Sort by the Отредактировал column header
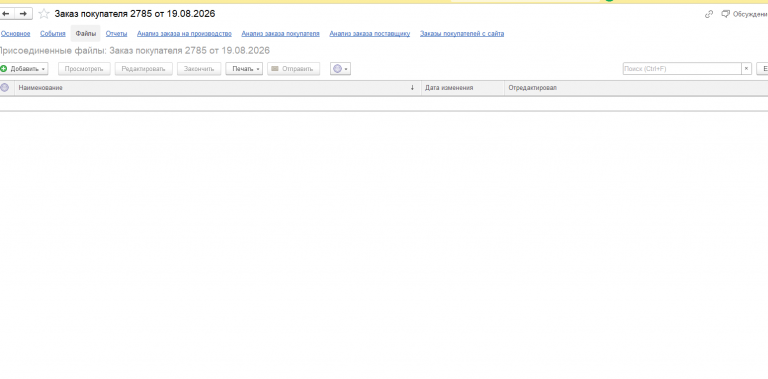The width and height of the screenshot is (768, 379). [636, 88]
